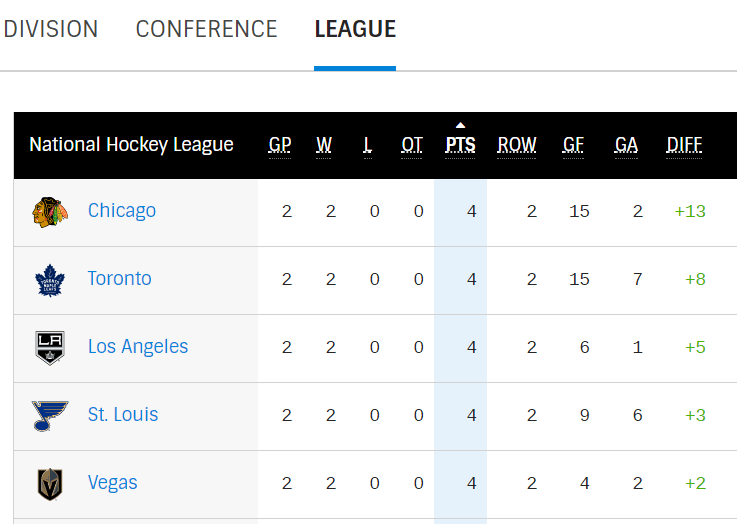Open the Los Angeles team link

(x=138, y=346)
